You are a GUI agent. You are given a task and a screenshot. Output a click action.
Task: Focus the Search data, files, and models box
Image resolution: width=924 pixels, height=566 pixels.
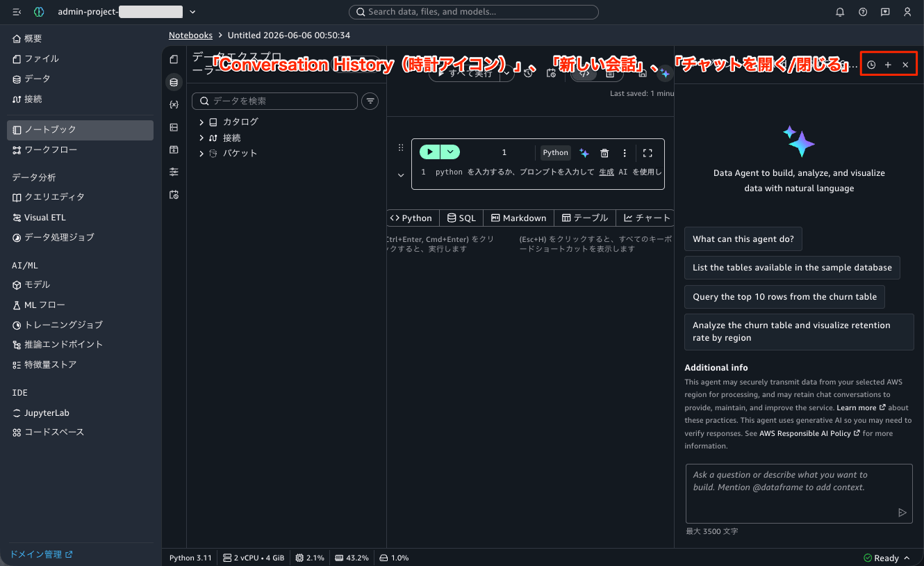pos(474,12)
